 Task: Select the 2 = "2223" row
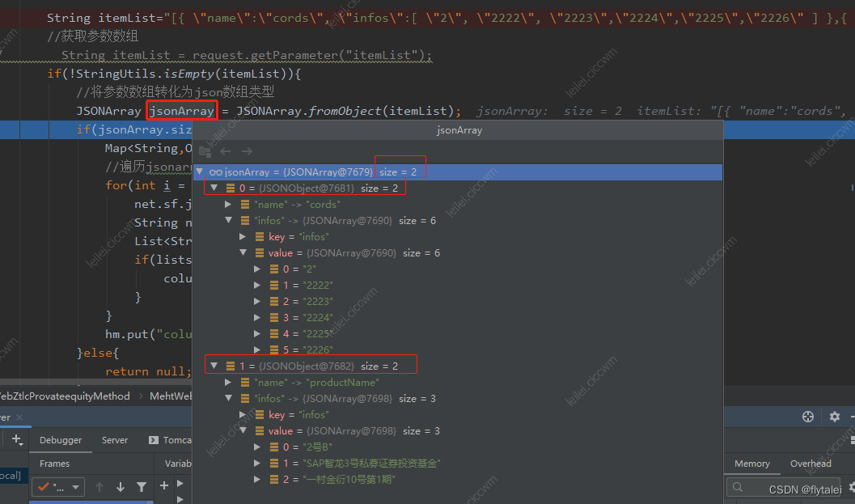pos(458,301)
